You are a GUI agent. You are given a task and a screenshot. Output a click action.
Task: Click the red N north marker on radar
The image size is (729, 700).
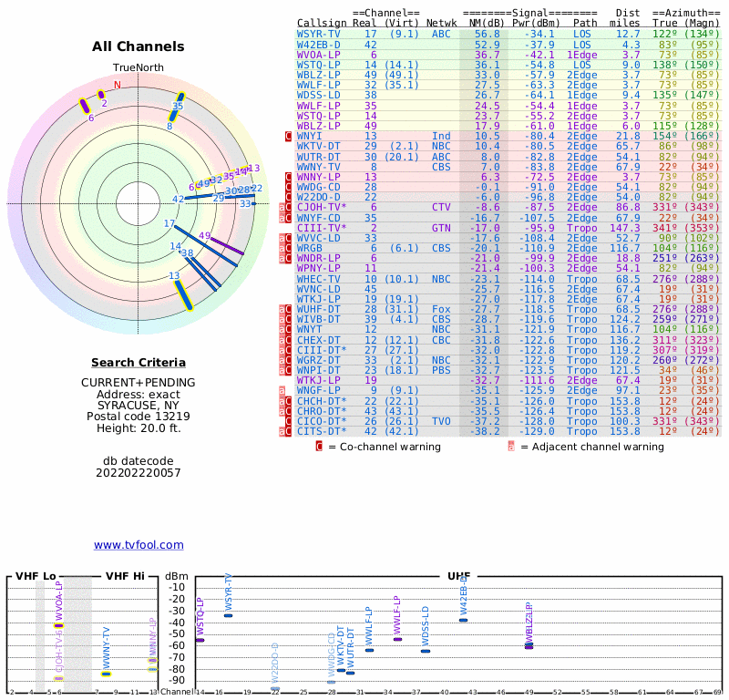tap(117, 87)
